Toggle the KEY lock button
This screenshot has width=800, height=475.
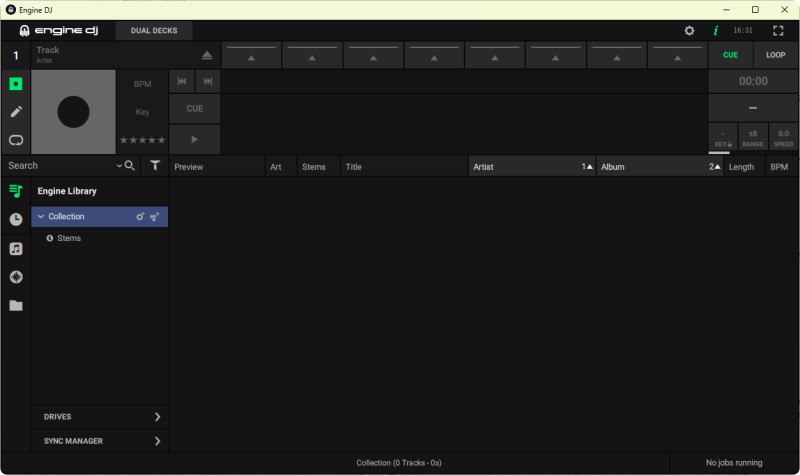[722, 138]
